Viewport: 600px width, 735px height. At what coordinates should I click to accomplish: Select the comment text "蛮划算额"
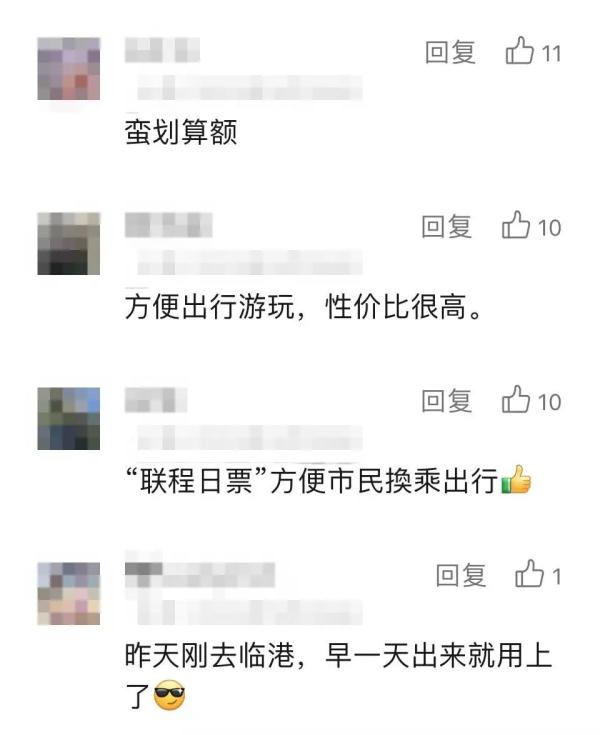(181, 132)
